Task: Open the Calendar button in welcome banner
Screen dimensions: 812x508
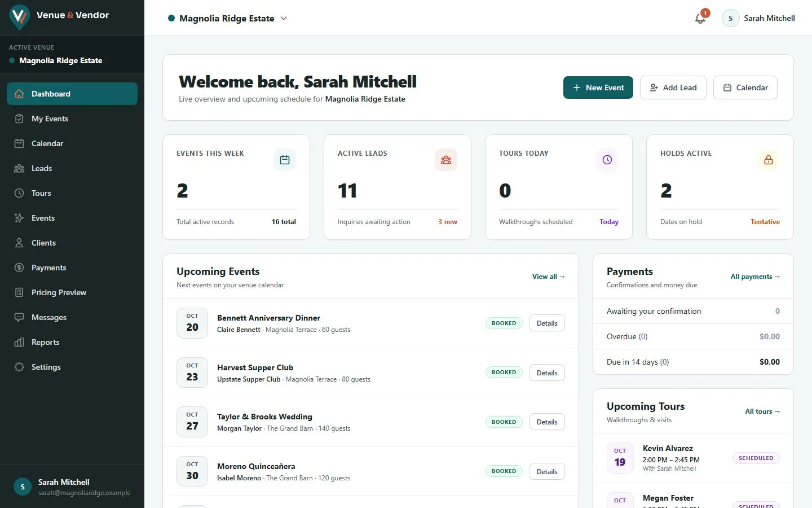Action: click(x=745, y=87)
